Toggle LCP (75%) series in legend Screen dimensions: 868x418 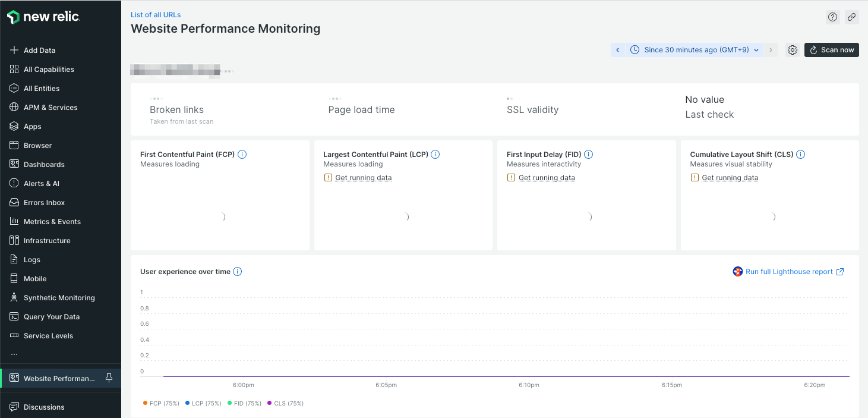click(x=203, y=403)
